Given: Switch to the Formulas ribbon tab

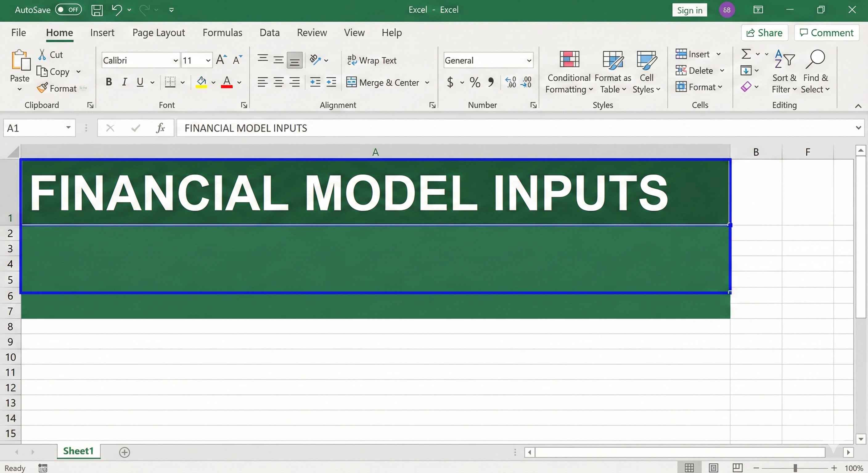Looking at the screenshot, I should coord(222,32).
